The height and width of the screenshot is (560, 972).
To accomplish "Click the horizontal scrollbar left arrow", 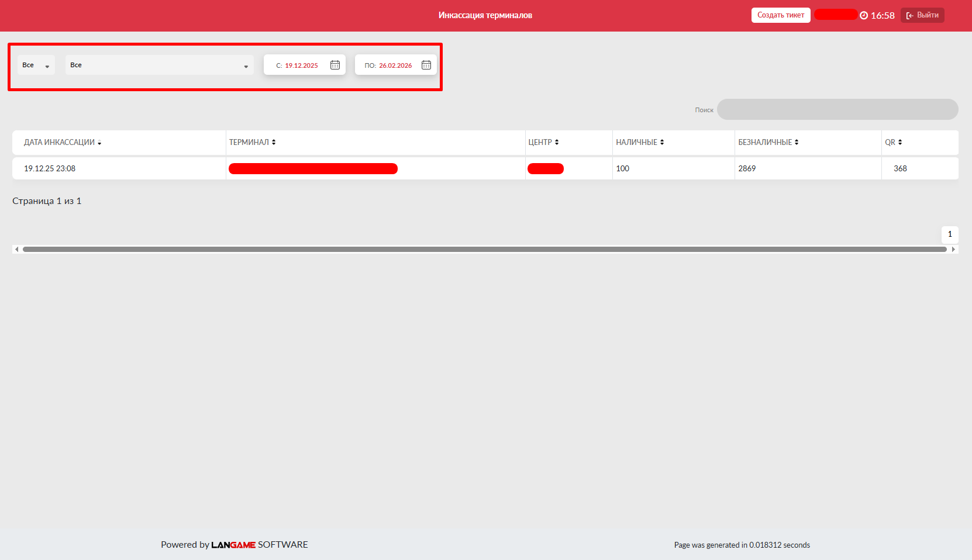I will 17,249.
